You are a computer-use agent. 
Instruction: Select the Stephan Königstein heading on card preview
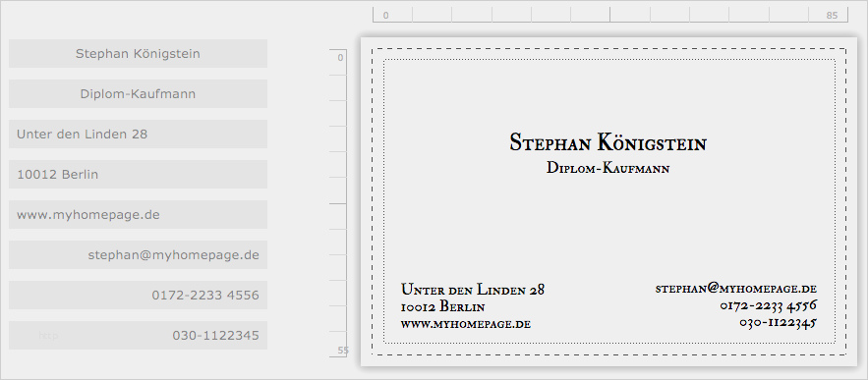608,142
